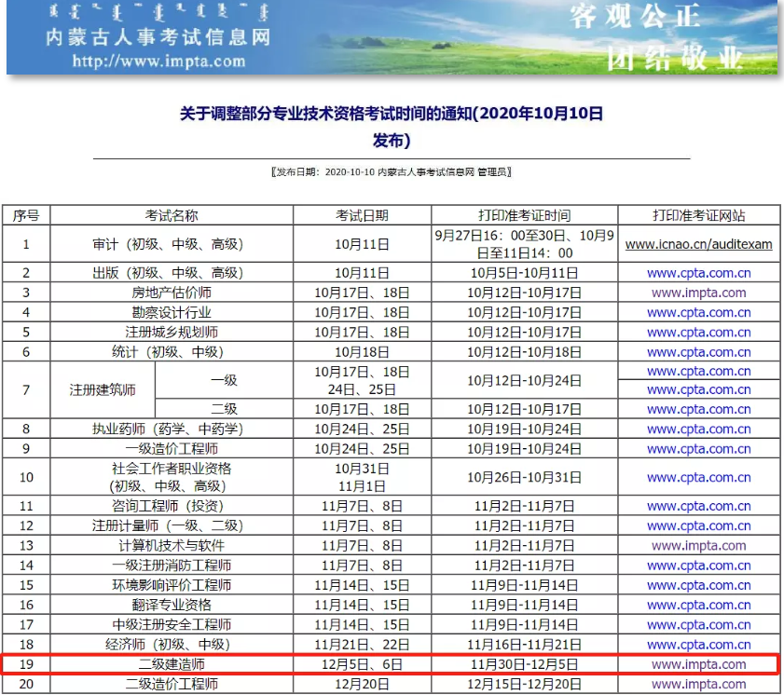784x695 pixels.
Task: Open cpta link for 一级注册消防工程师
Action: (698, 566)
